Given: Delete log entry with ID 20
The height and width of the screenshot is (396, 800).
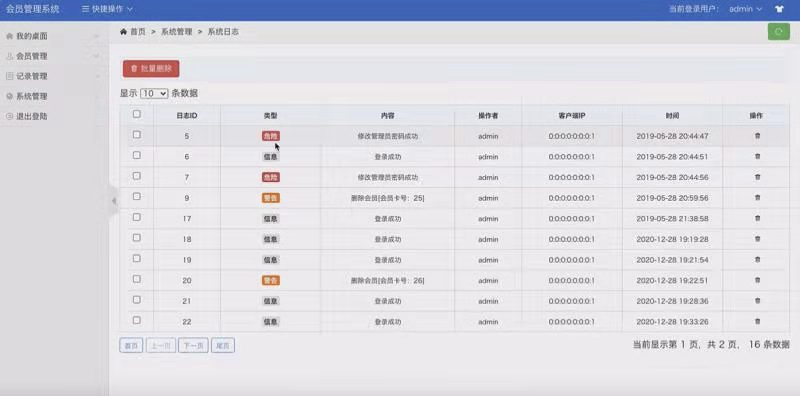Looking at the screenshot, I should point(757,280).
